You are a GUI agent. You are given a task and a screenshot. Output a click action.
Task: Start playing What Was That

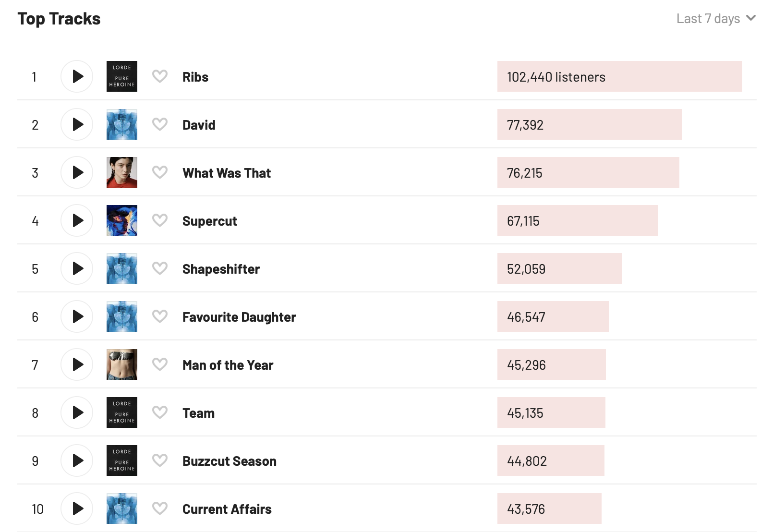coord(77,172)
